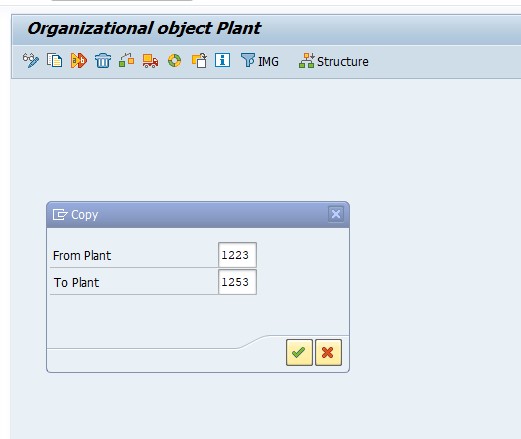The image size is (521, 439).
Task: Click the To Plant label
Action: [x=76, y=283]
